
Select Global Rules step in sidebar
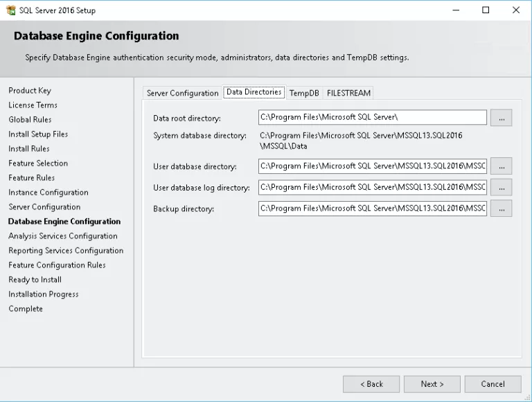(x=30, y=119)
